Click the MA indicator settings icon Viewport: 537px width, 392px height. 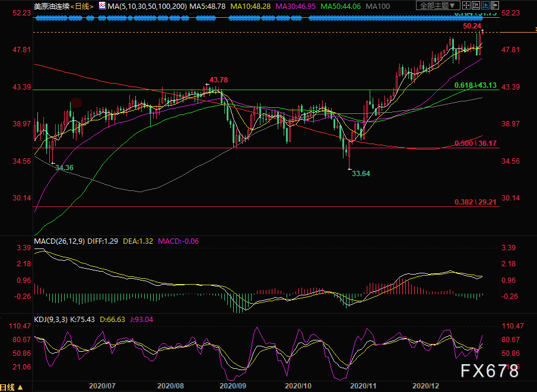pos(102,6)
